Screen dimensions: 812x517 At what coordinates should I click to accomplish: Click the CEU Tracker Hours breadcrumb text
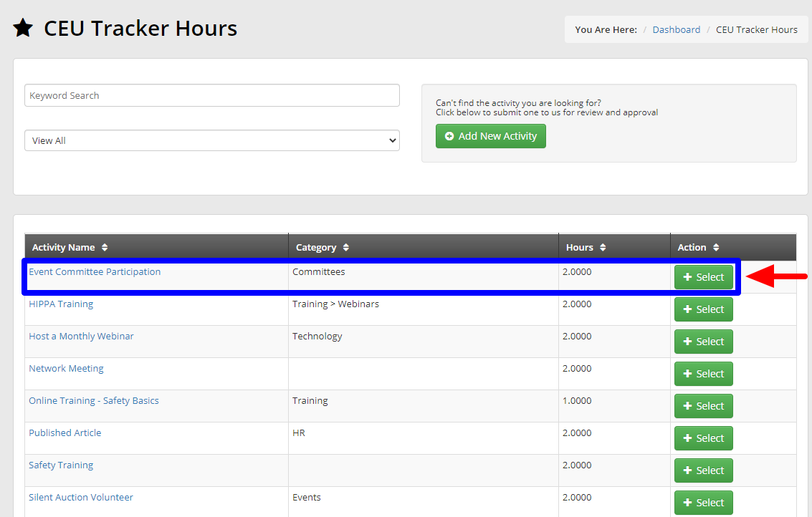coord(757,29)
